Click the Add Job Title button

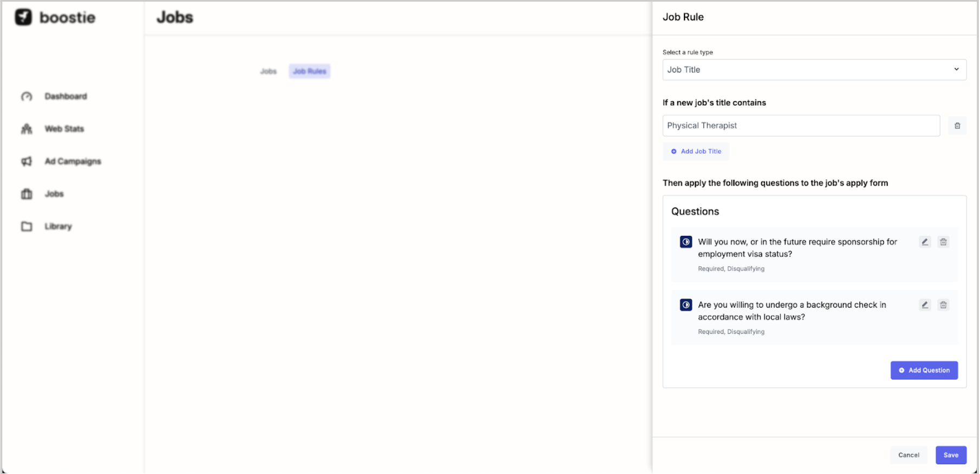coord(696,152)
